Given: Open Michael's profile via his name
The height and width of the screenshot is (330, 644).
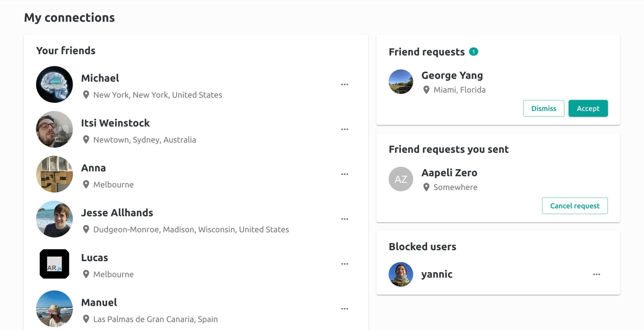Looking at the screenshot, I should click(x=100, y=78).
